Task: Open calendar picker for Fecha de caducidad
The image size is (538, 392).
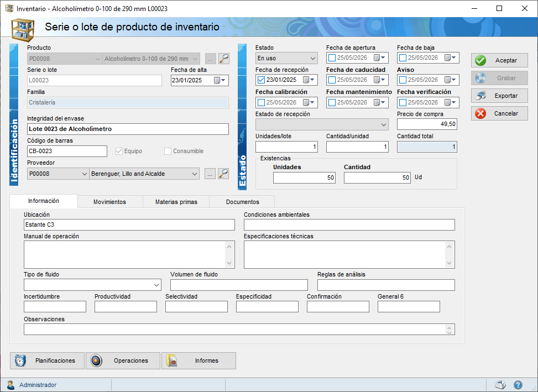Action: click(379, 80)
